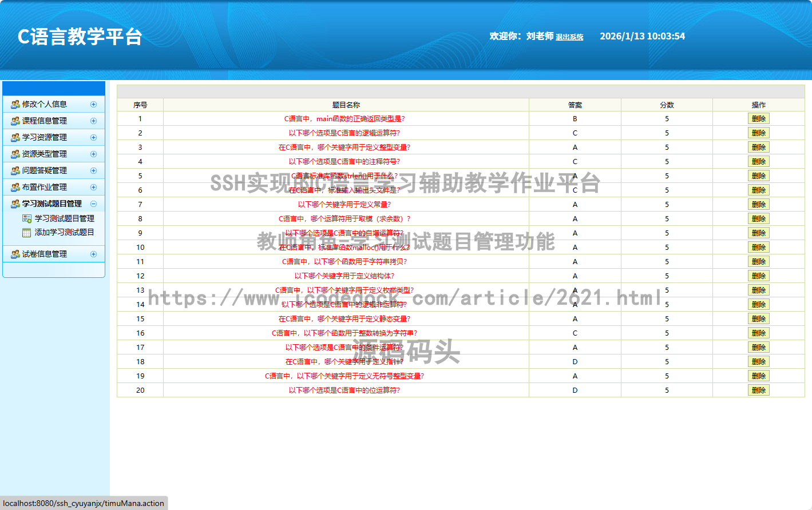Image resolution: width=812 pixels, height=510 pixels.
Task: Click the 添加学习测试题目 table icon
Action: pyautogui.click(x=26, y=233)
